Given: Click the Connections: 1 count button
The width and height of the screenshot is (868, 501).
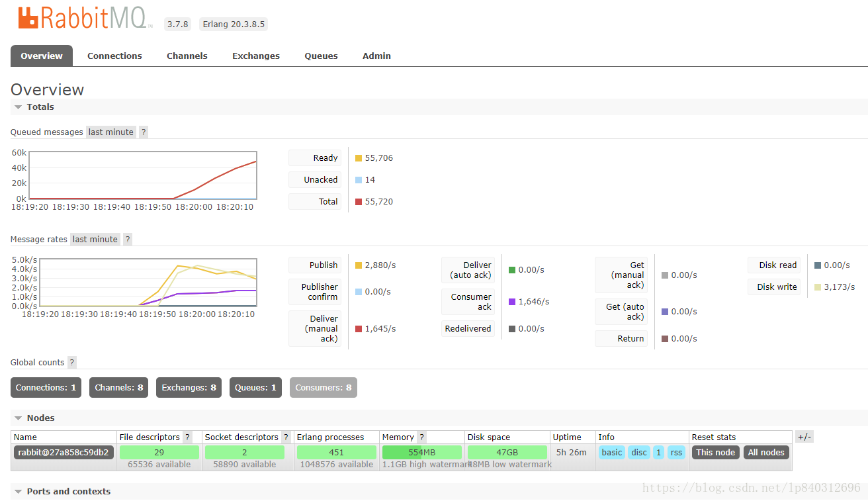Looking at the screenshot, I should [x=46, y=387].
